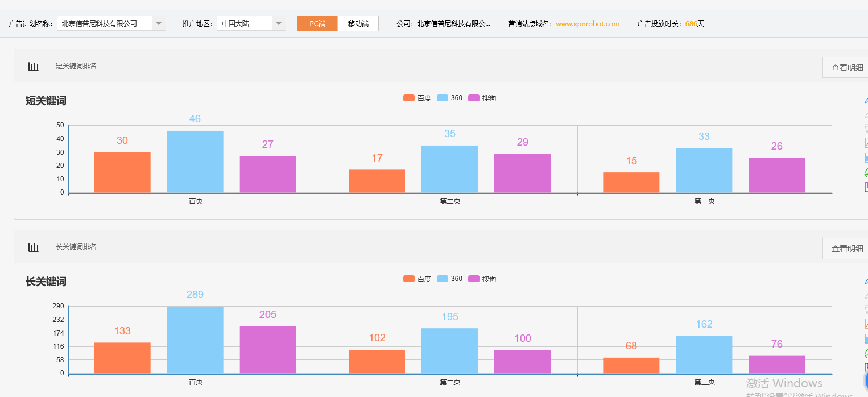This screenshot has width=868, height=397.
Task: Open the www.xpnrobot.com website link
Action: (x=588, y=24)
